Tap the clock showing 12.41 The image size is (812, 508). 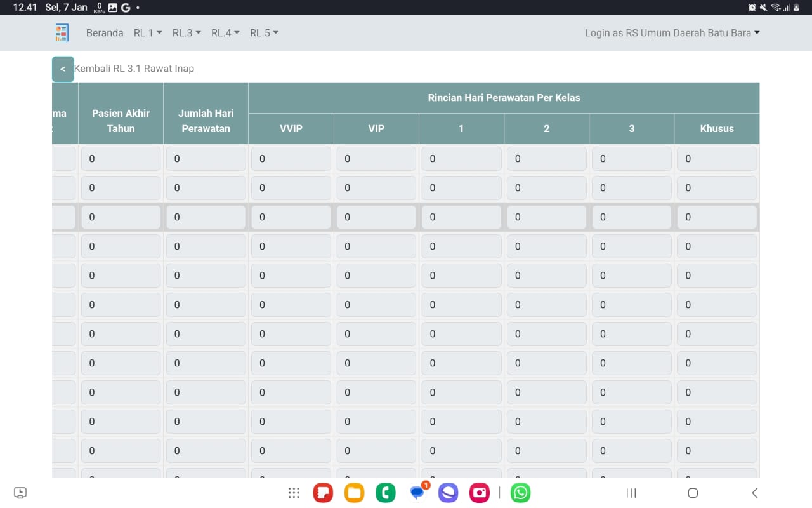(25, 8)
